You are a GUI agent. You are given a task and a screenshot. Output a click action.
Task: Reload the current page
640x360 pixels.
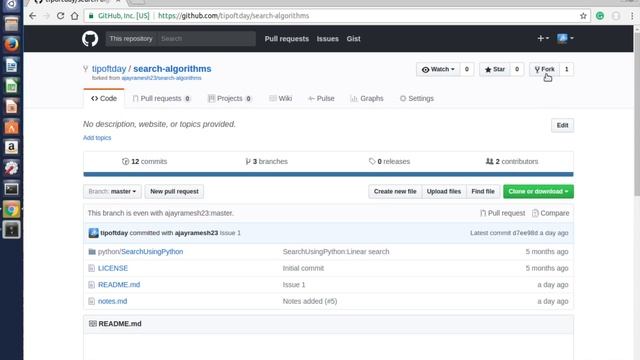tap(60, 16)
